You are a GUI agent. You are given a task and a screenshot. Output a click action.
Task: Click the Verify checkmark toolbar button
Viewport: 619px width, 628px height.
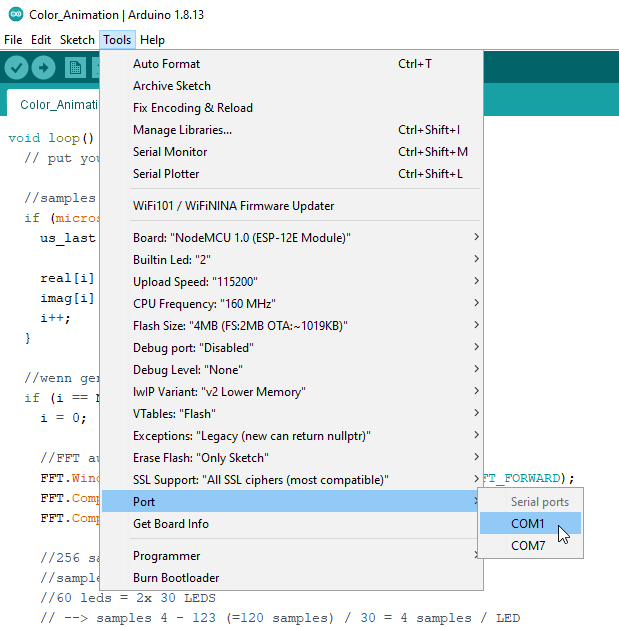16,68
